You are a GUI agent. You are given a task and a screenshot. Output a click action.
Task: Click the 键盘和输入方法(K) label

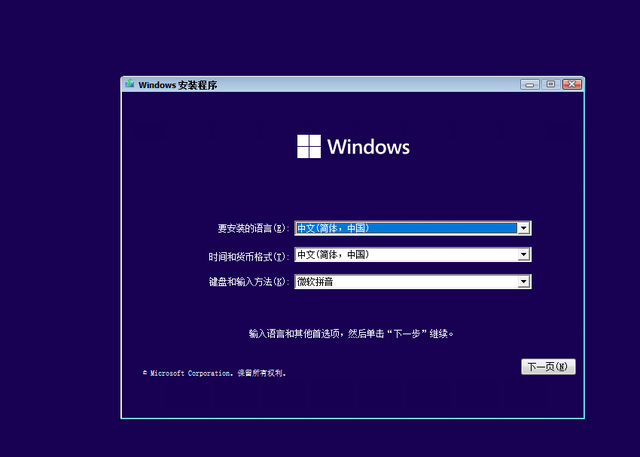pyautogui.click(x=249, y=282)
